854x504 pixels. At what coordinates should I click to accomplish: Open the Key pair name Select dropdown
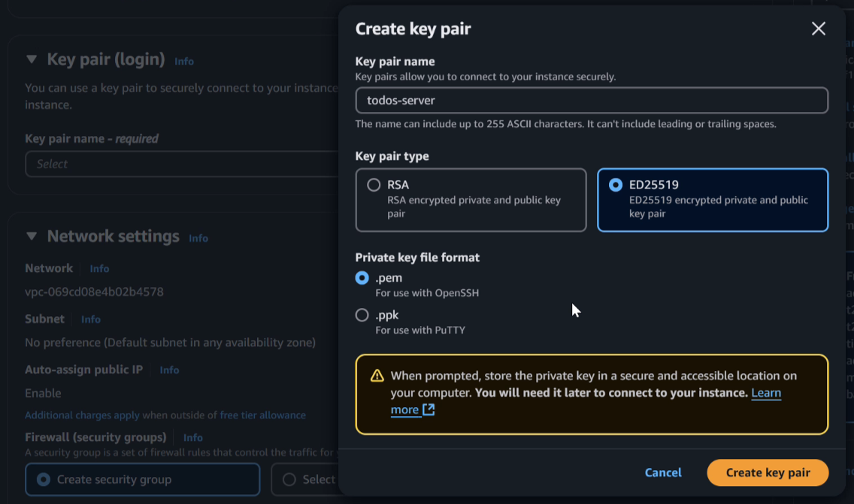(x=181, y=164)
